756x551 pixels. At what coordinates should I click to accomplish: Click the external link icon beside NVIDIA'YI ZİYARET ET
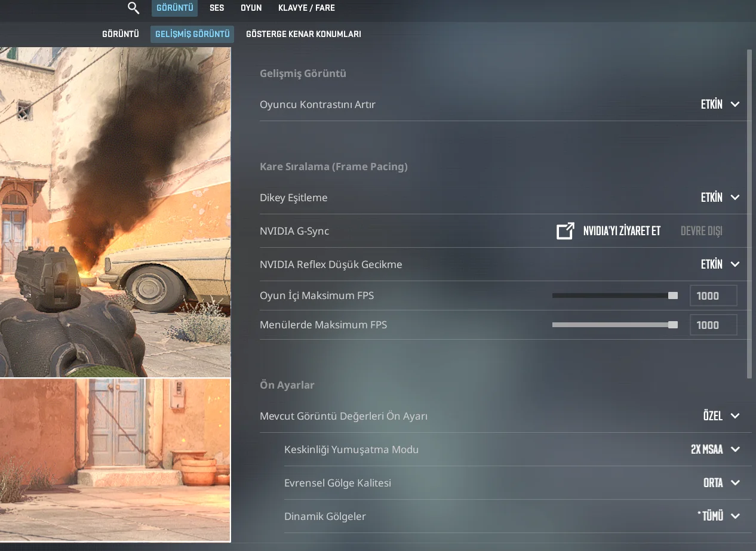tap(565, 231)
